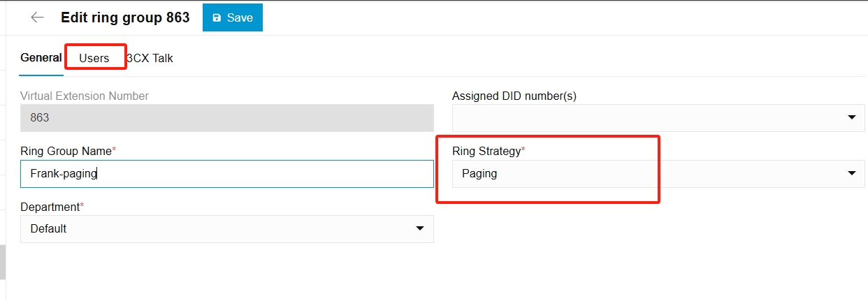
Task: Click the Virtual Extension Number label
Action: (85, 96)
